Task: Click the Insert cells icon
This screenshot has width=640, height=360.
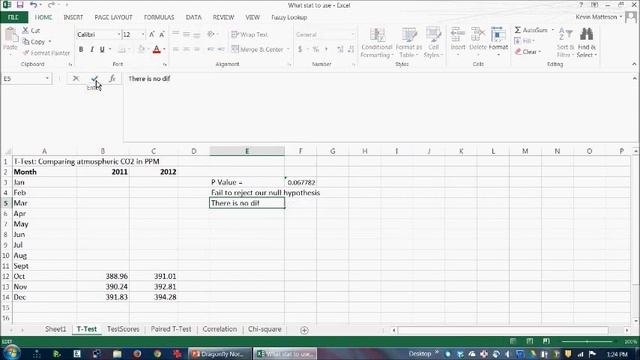Action: pyautogui.click(x=458, y=34)
